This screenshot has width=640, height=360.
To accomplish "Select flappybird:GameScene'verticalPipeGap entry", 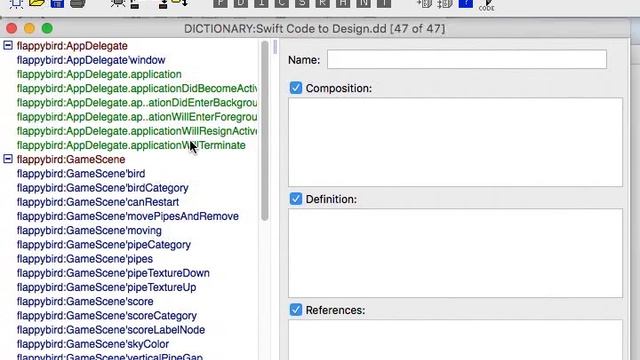I will (x=110, y=356).
